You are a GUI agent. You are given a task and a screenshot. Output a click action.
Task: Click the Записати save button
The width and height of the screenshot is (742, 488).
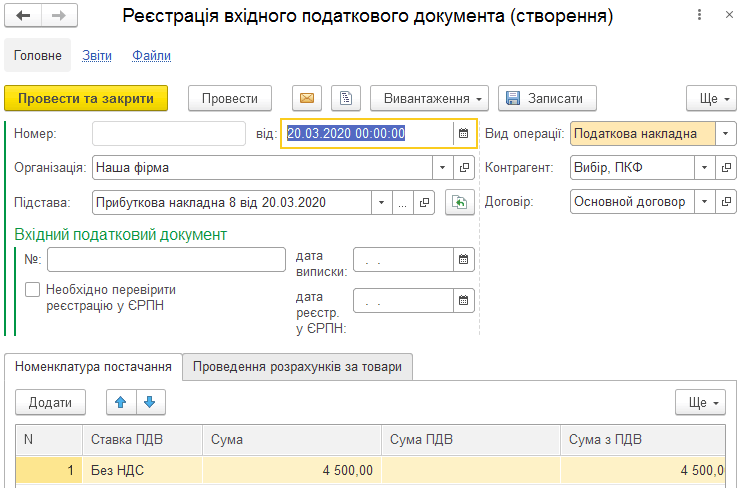point(547,98)
